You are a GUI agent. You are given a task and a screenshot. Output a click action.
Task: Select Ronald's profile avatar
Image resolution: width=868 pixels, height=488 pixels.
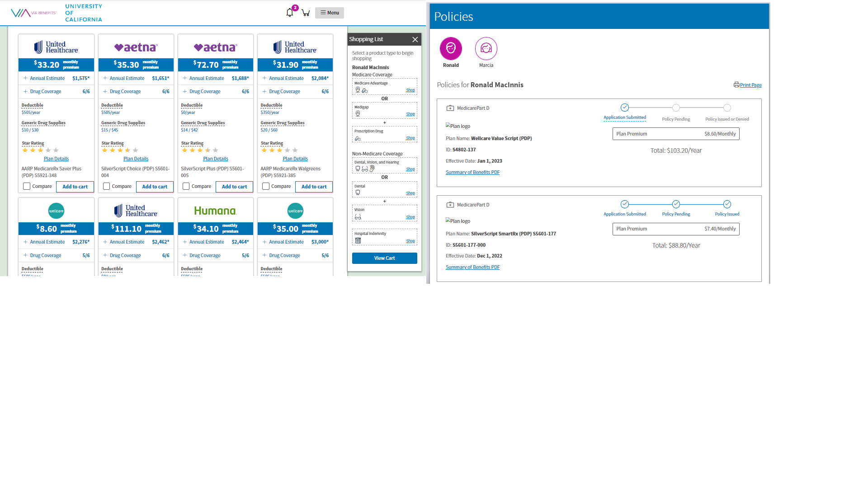coord(451,48)
